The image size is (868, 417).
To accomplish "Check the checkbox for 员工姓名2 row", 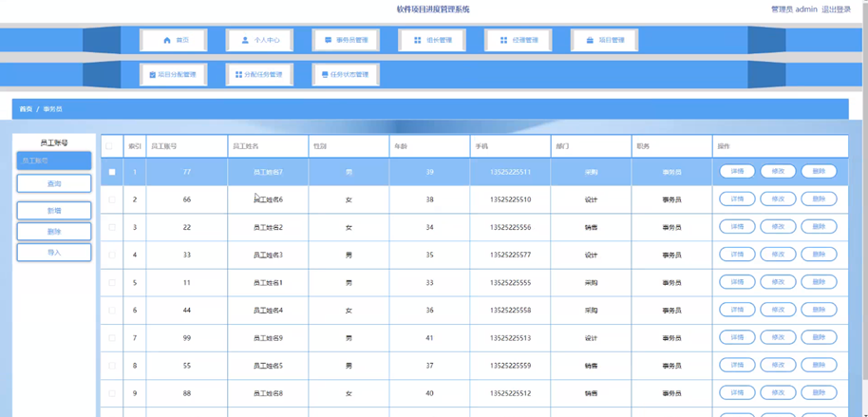I will (112, 227).
